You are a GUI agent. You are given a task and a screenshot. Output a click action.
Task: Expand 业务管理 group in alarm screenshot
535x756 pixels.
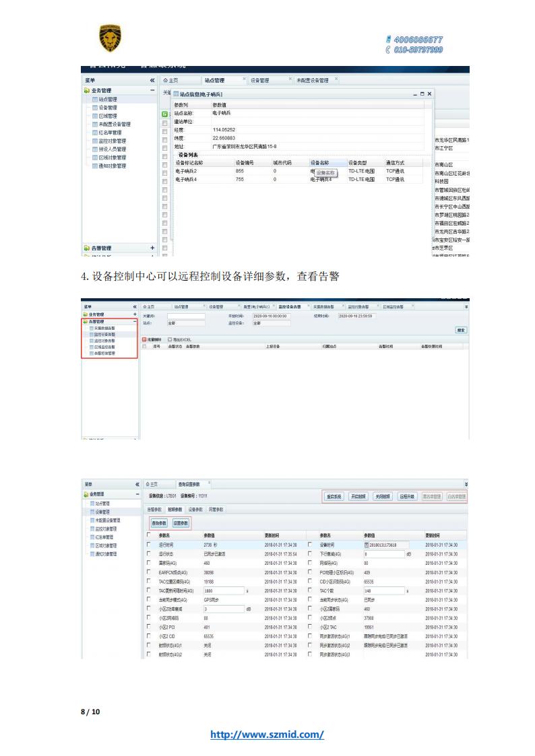tap(135, 314)
